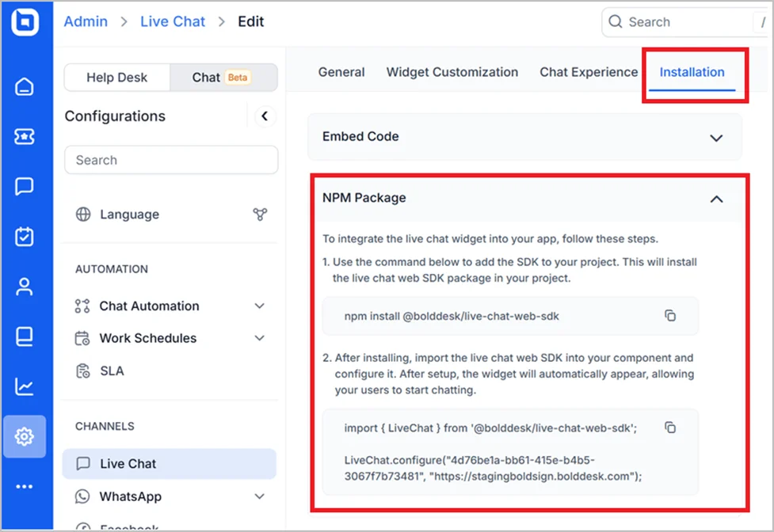This screenshot has height=532, width=774.
Task: Click the import { LiveChat } code line
Action: 490,428
